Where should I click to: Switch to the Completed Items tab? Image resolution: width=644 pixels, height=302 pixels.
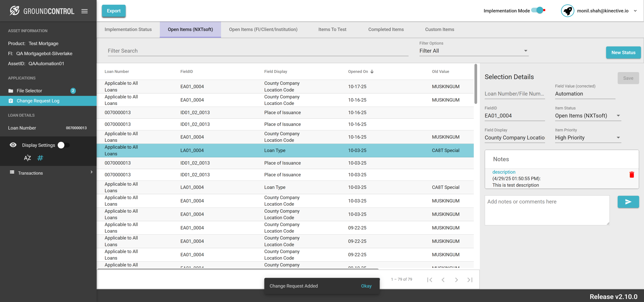[386, 29]
